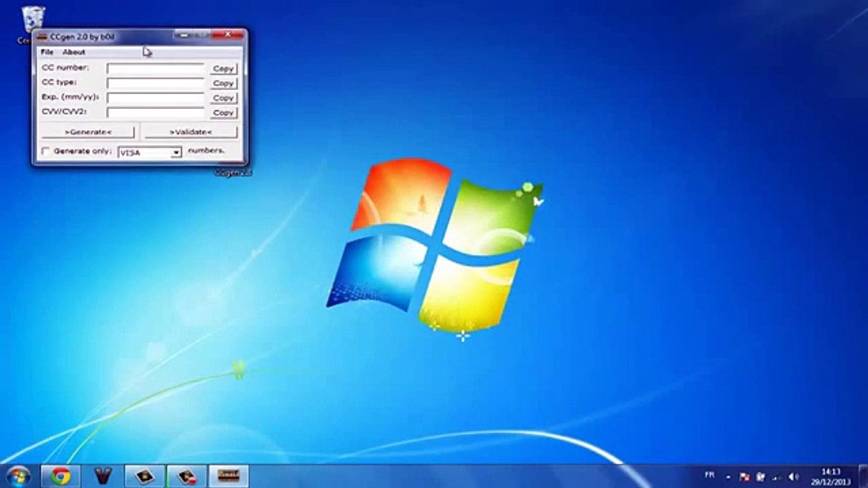
Task: Enable the Generate only checkbox
Action: pyautogui.click(x=46, y=151)
